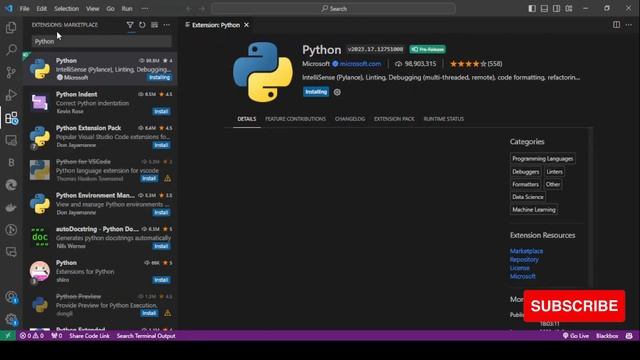Screen dimensions: 640x360
Task: Open the Marketplace resource link
Action: 526,251
